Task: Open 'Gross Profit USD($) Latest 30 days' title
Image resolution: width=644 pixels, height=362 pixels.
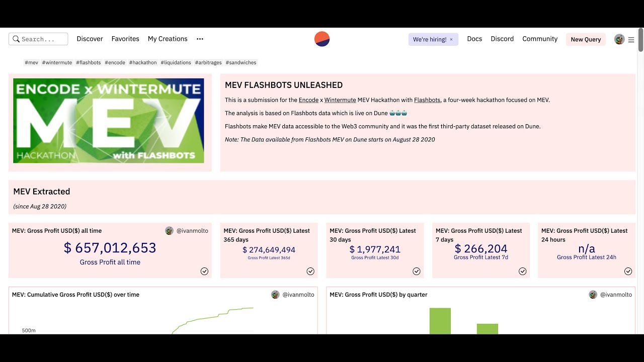Action: point(373,235)
